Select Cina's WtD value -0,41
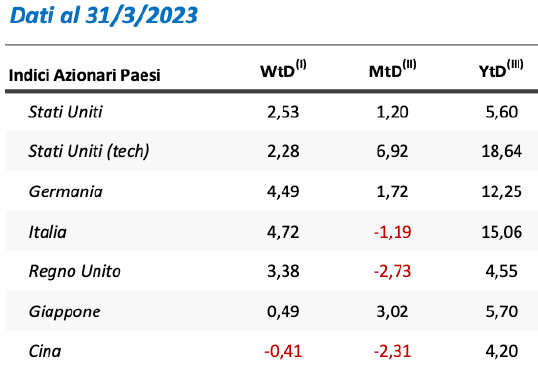 [x=283, y=351]
